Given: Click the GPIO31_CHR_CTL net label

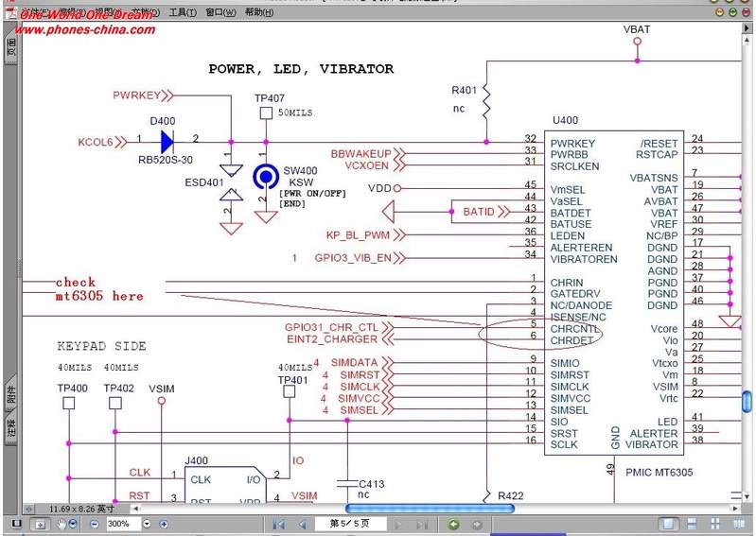Looking at the screenshot, I should click(331, 327).
